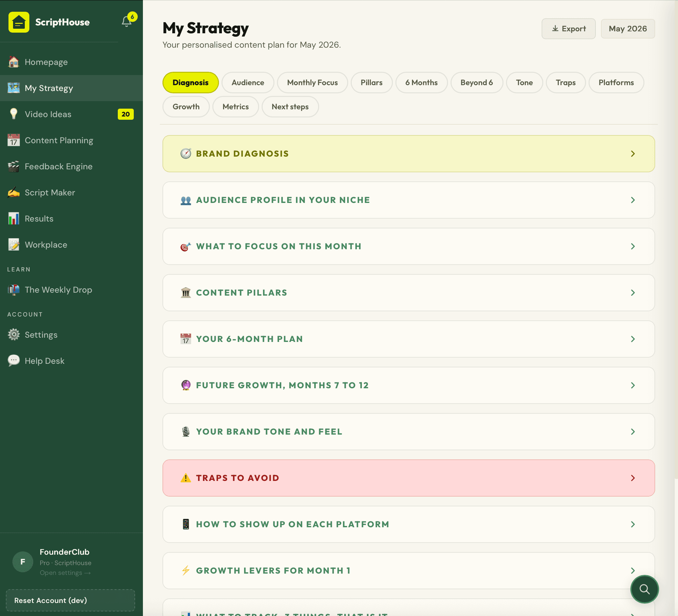Click the May 2026 month button
The height and width of the screenshot is (616, 678).
tap(627, 29)
